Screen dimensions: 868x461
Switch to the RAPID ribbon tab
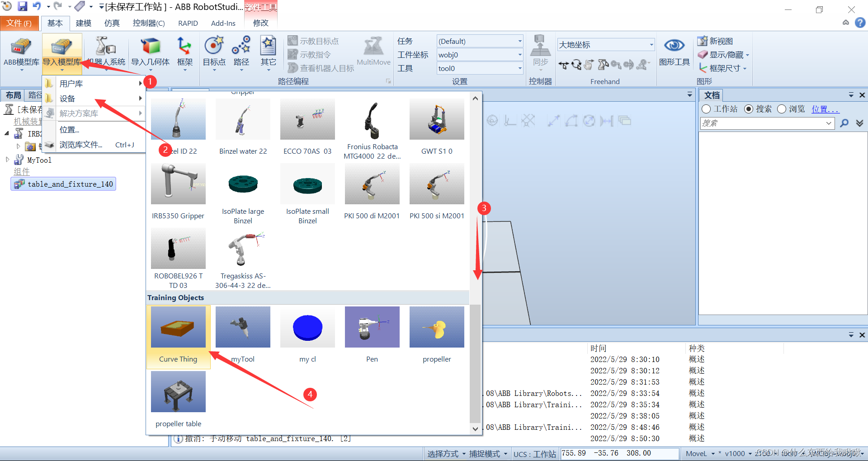click(188, 23)
